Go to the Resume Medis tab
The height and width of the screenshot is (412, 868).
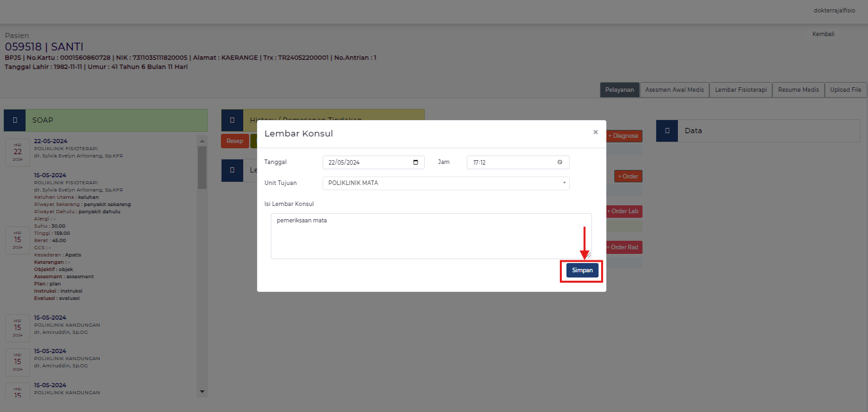(x=798, y=90)
